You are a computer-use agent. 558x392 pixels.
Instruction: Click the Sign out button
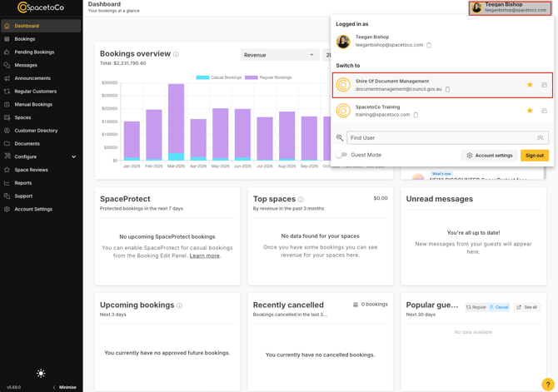tap(535, 156)
